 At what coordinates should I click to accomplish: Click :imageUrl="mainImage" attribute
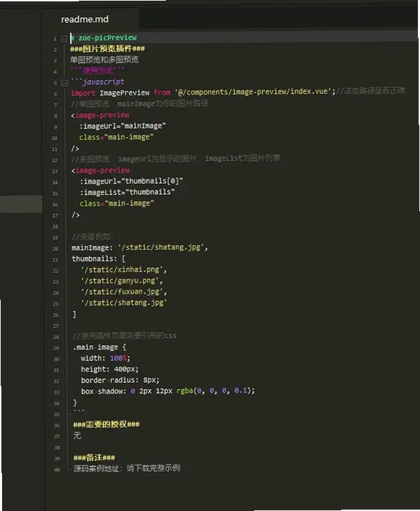click(123, 126)
